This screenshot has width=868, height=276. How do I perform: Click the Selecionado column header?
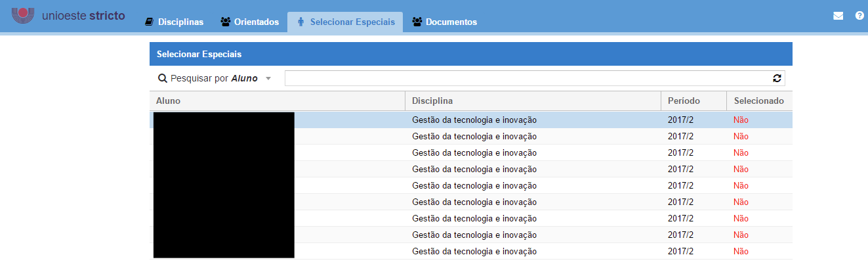[758, 101]
